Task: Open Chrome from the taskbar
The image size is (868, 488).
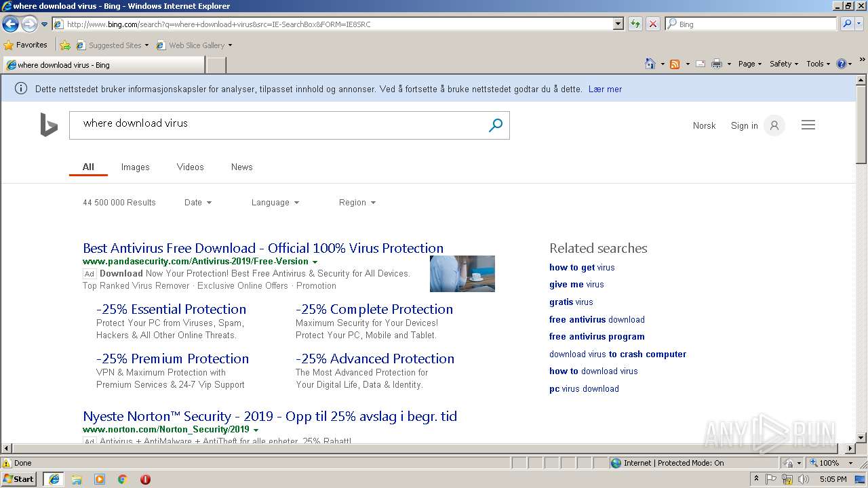Action: click(123, 479)
